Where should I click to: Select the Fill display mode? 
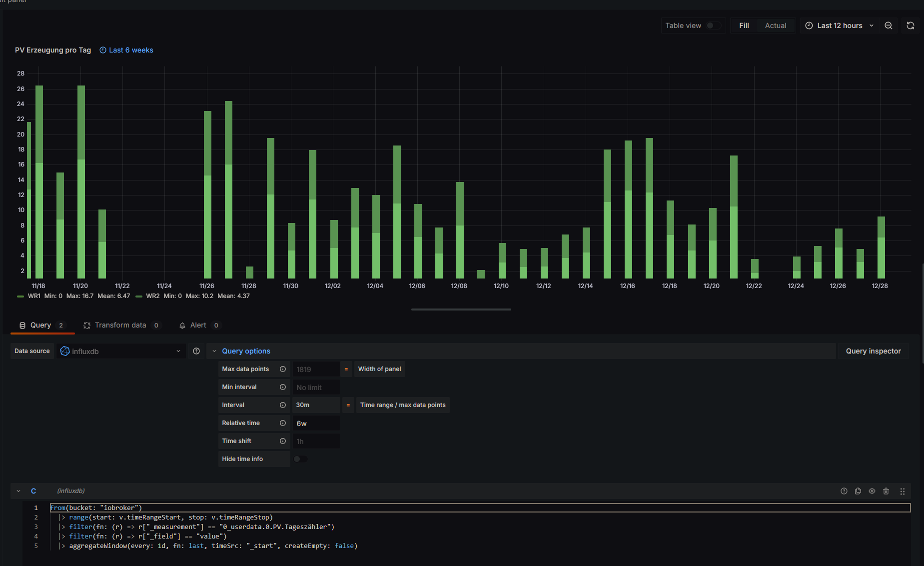pyautogui.click(x=744, y=25)
